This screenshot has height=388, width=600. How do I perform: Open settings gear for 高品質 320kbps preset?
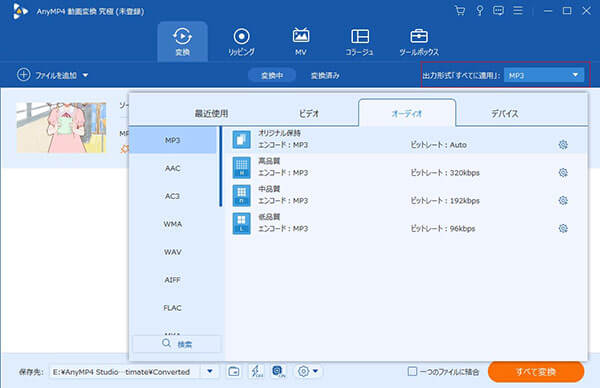point(563,173)
